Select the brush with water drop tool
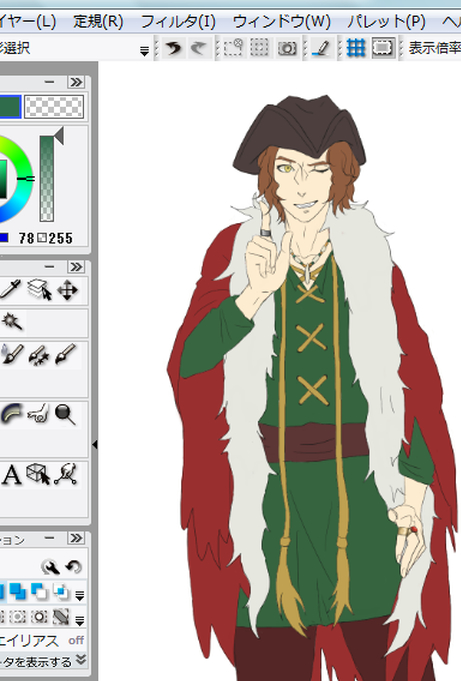This screenshot has height=681, width=461. 12,354
